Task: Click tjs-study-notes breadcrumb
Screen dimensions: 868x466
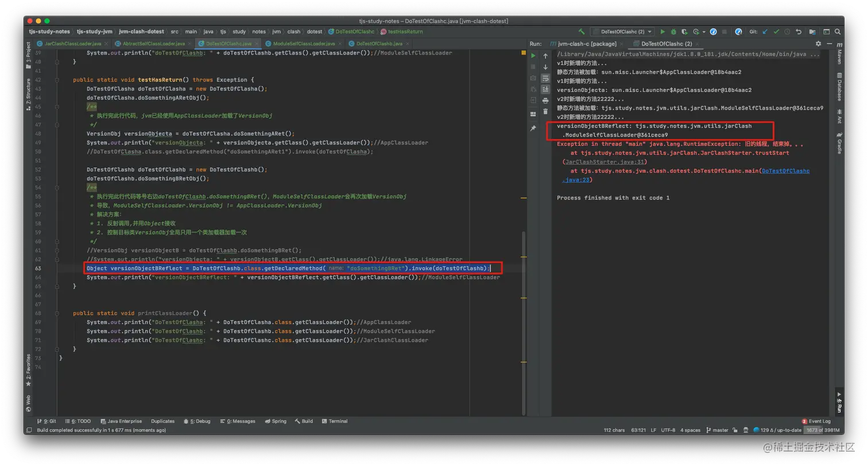Action: (49, 32)
